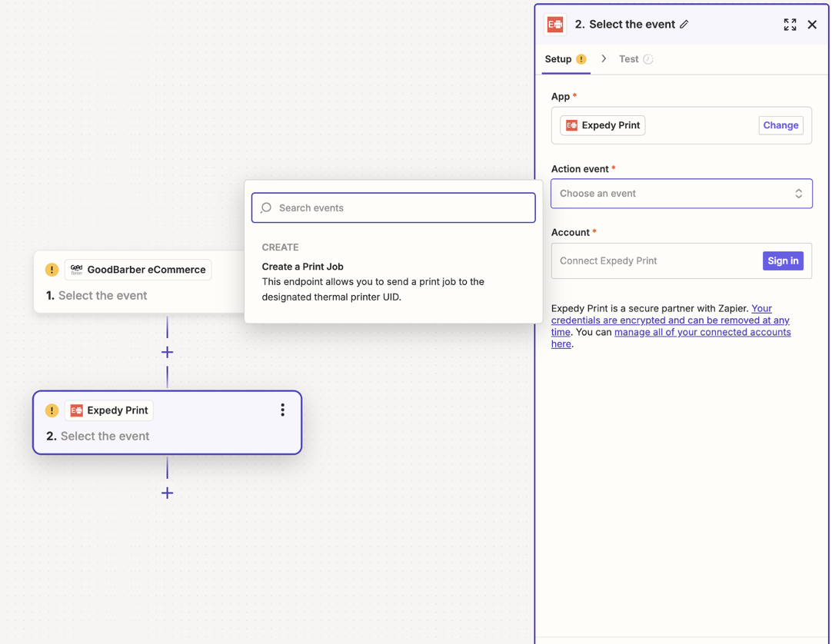Focus the Search events field

coord(394,207)
